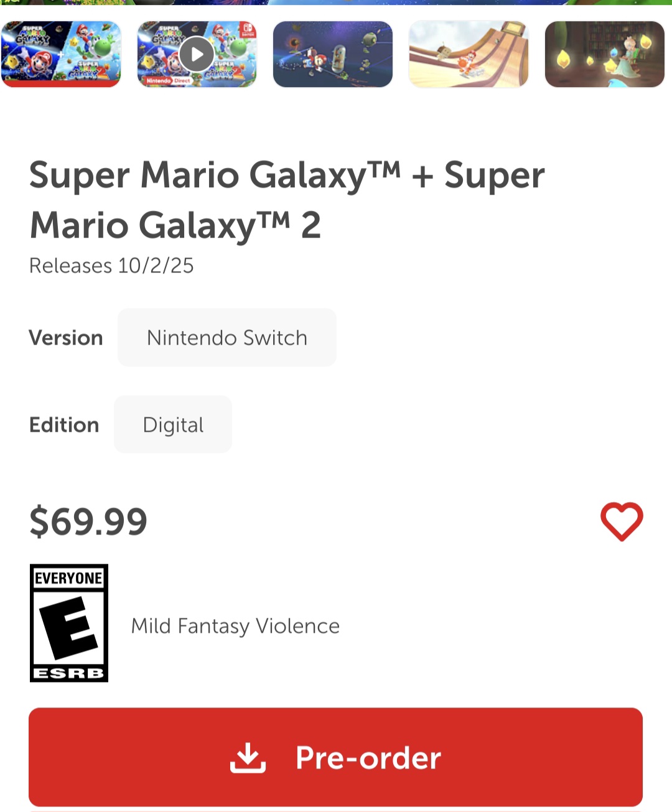
Task: Click the Version label
Action: click(x=66, y=338)
